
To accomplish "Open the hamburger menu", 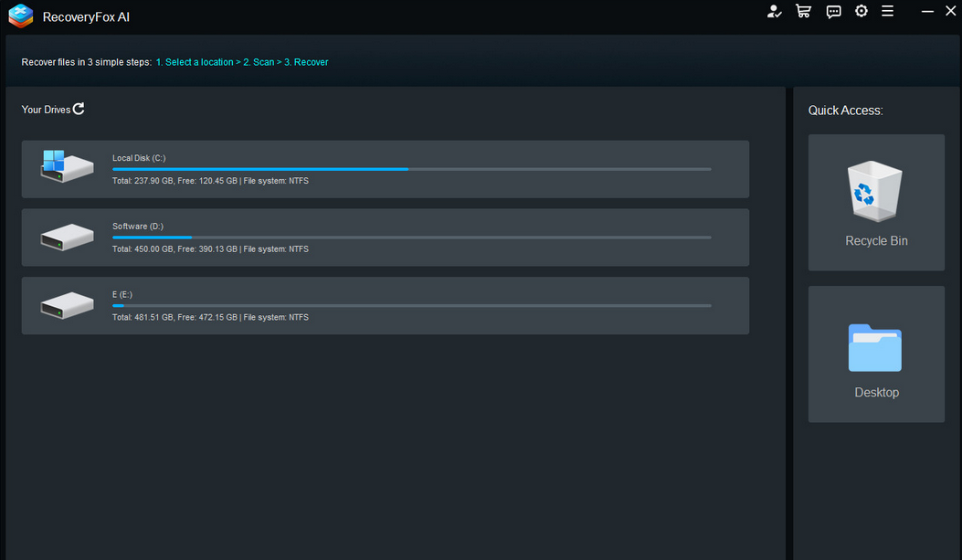I will [887, 12].
